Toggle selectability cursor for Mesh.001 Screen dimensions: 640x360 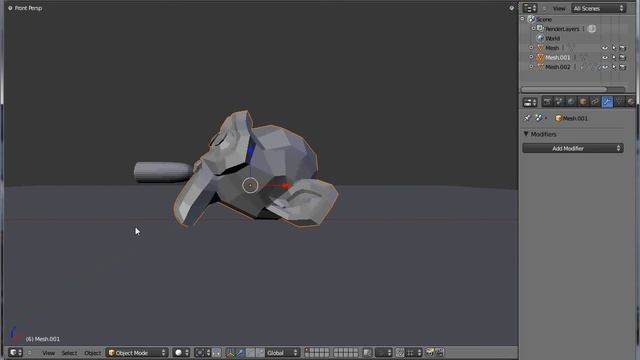coord(614,58)
